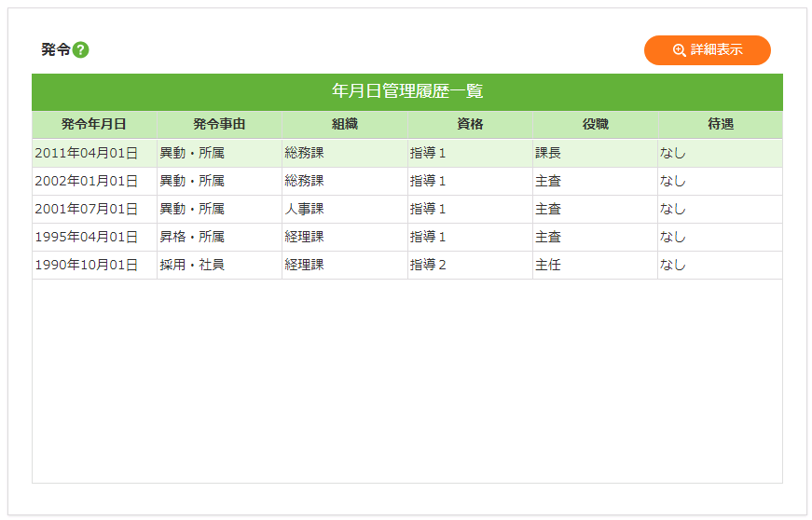This screenshot has height=520, width=812.
Task: Select the row dated 2002年01月01日
Action: (x=87, y=181)
